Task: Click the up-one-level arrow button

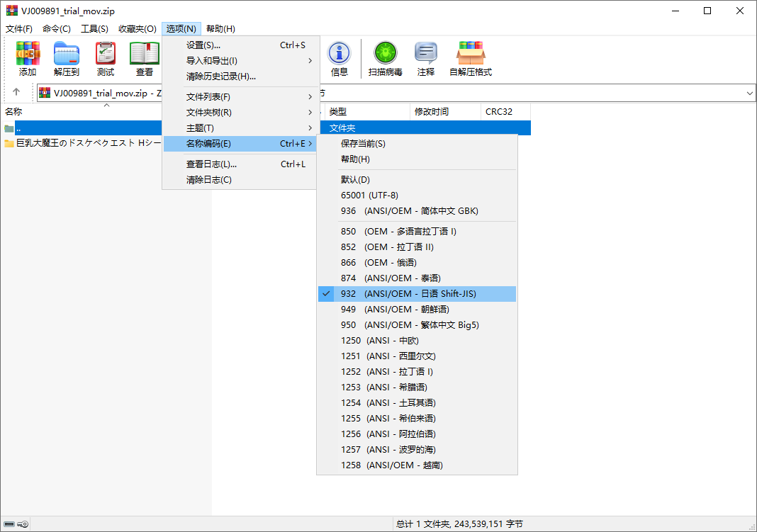Action: pyautogui.click(x=16, y=93)
